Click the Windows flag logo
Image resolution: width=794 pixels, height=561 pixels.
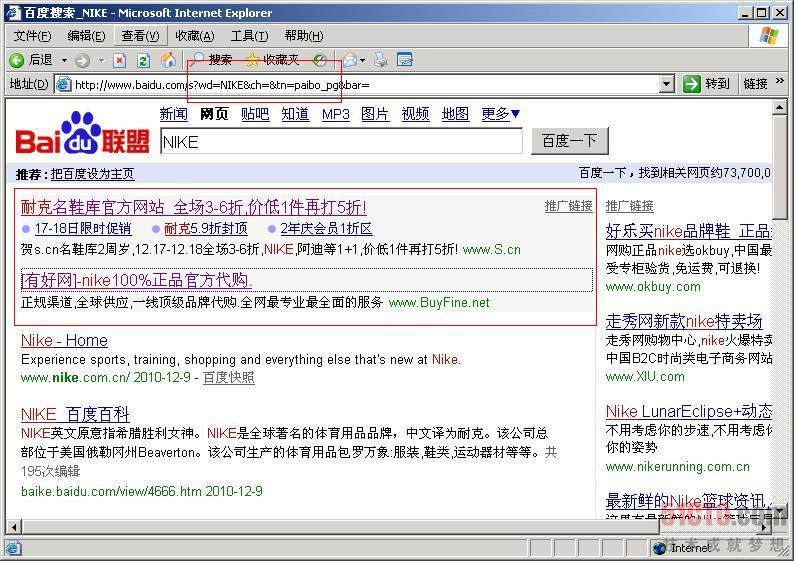click(x=769, y=36)
